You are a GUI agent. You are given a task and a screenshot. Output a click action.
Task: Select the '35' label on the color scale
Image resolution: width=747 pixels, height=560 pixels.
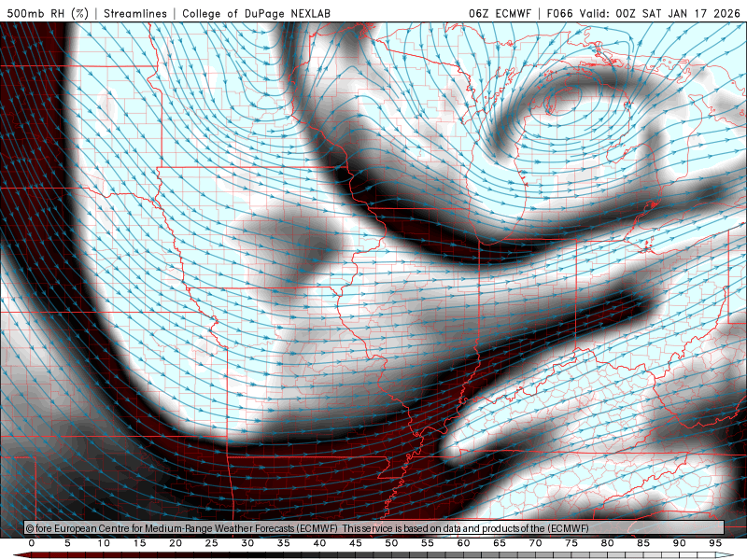click(x=284, y=543)
